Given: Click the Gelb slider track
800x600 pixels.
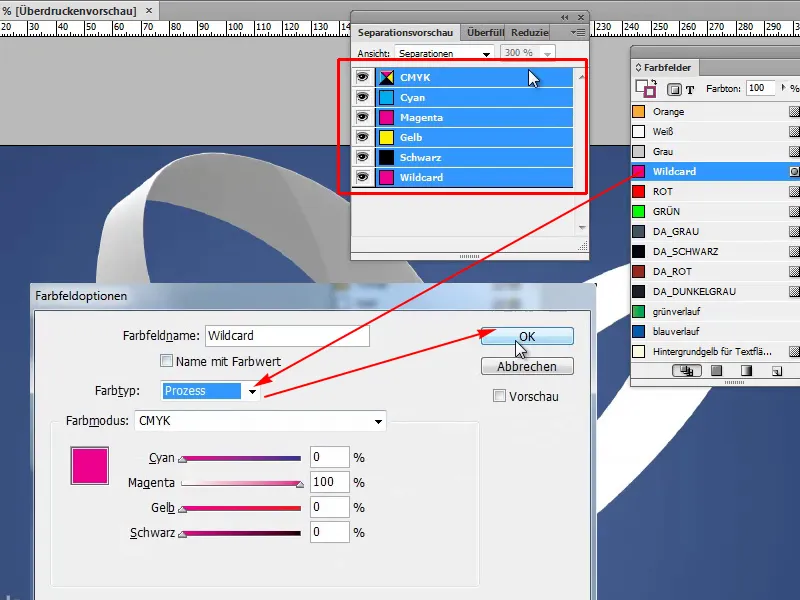Looking at the screenshot, I should (x=241, y=508).
